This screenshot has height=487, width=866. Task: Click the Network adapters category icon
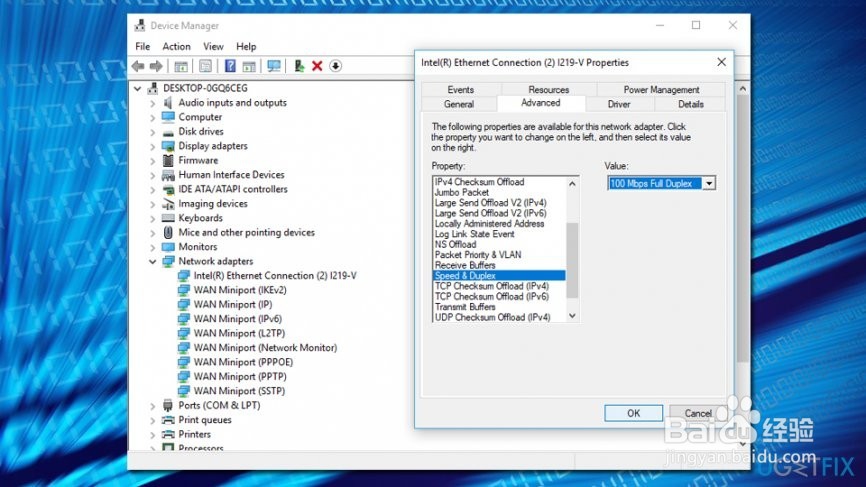tap(168, 261)
